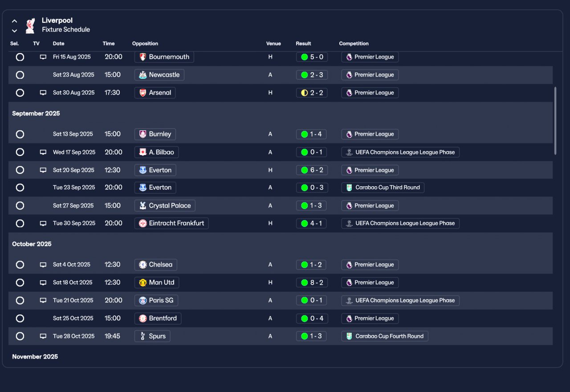Click the TV icon in the A. Bilbao row
This screenshot has height=392, width=570.
point(43,152)
